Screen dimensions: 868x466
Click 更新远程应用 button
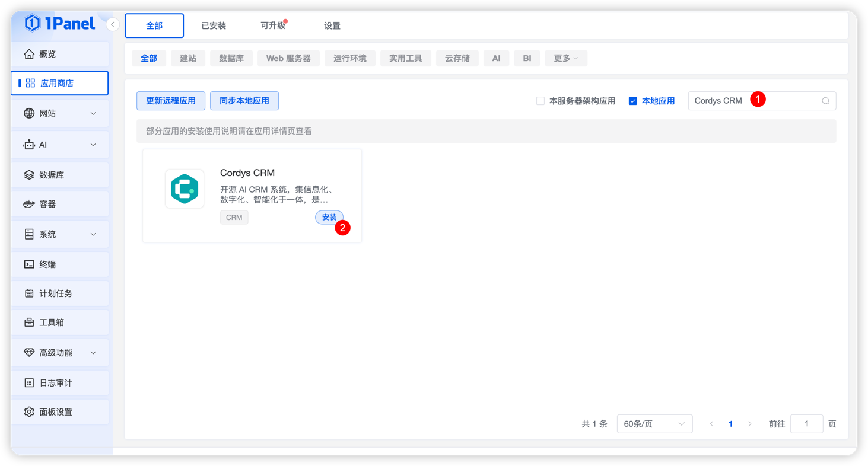point(171,101)
